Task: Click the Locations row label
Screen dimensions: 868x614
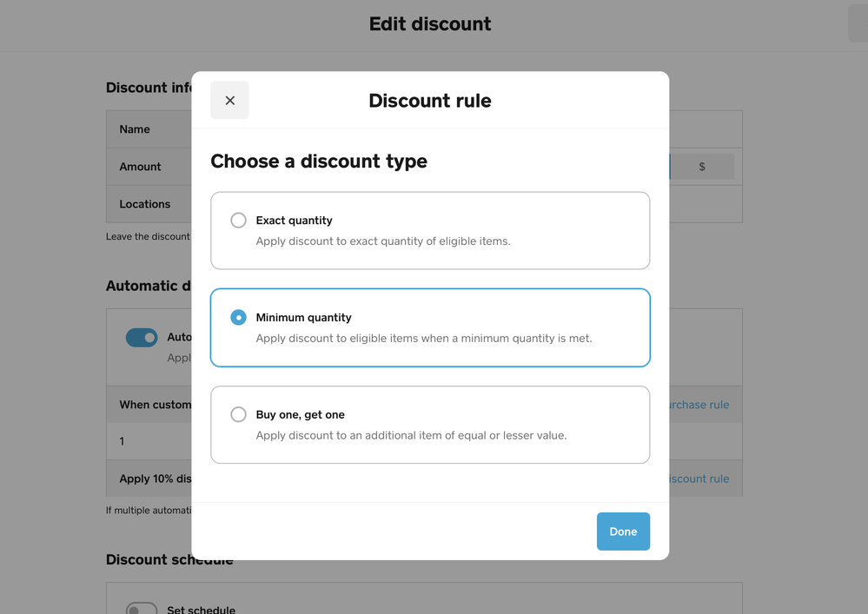Action: pyautogui.click(x=144, y=204)
